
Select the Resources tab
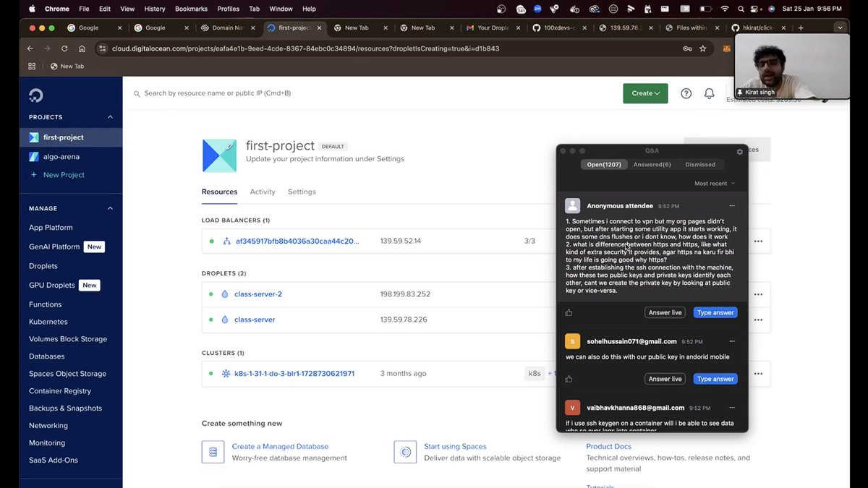tap(220, 192)
